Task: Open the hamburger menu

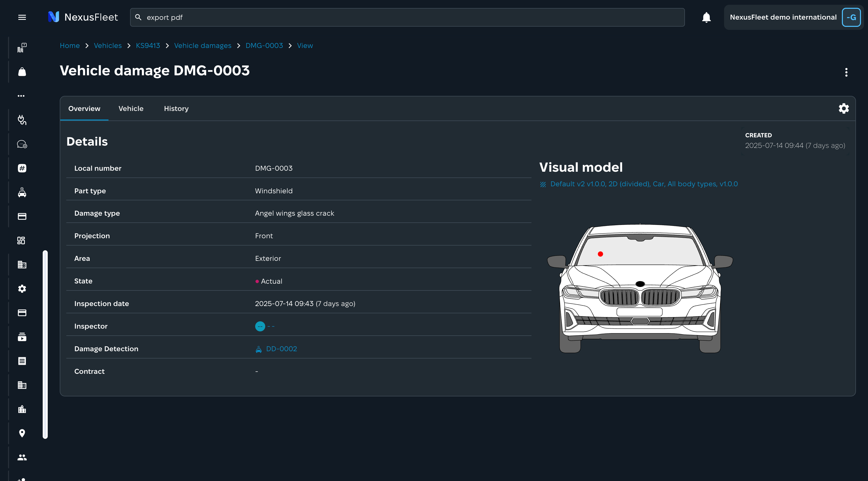Action: click(22, 17)
